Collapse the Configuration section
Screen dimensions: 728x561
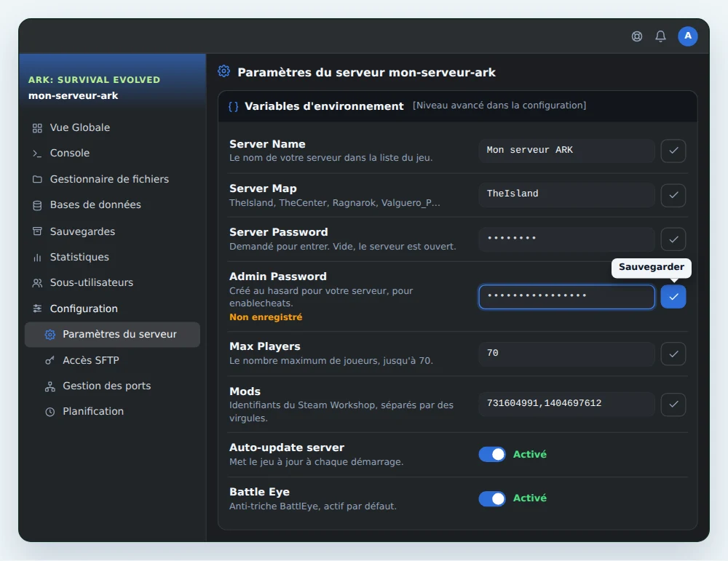112,309
